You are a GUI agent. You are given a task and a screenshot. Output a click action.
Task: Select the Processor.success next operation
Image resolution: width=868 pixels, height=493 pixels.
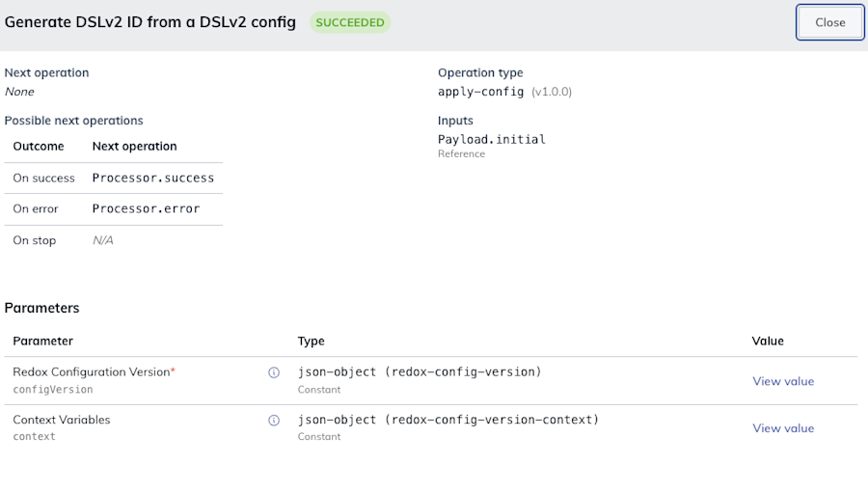[153, 178]
